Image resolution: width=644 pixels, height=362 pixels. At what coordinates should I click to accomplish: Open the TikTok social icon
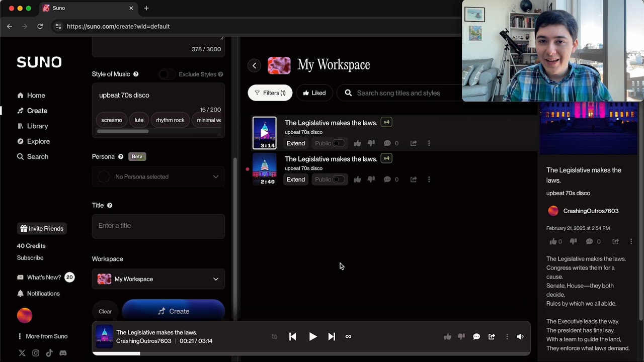tap(49, 353)
